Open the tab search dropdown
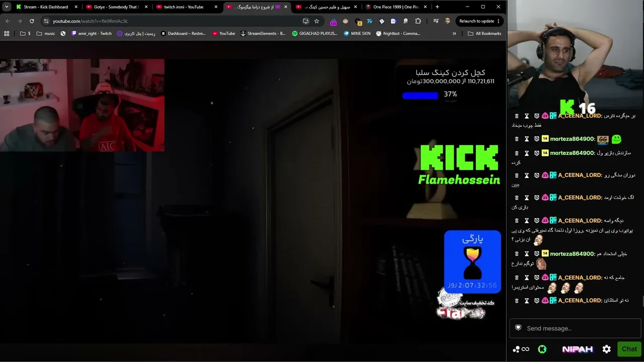Viewport: 644px width, 362px height. point(7,7)
